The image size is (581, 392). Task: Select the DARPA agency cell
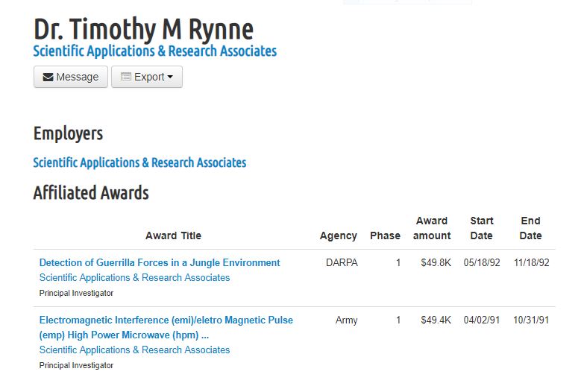342,263
